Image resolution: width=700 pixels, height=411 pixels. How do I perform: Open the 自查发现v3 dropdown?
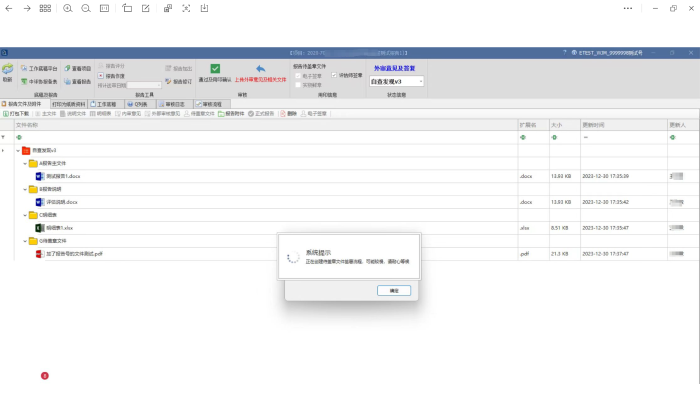[420, 81]
